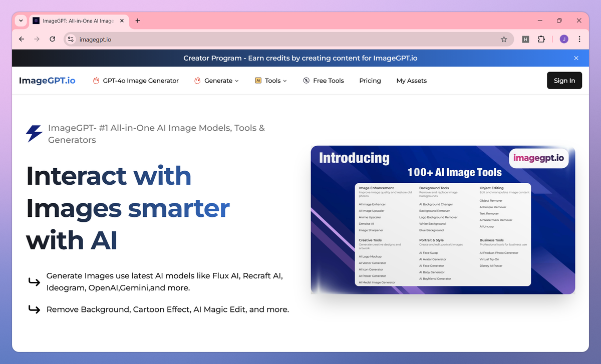Open the 100+ AI Image Tools preview image
The width and height of the screenshot is (601, 364).
pyautogui.click(x=443, y=220)
